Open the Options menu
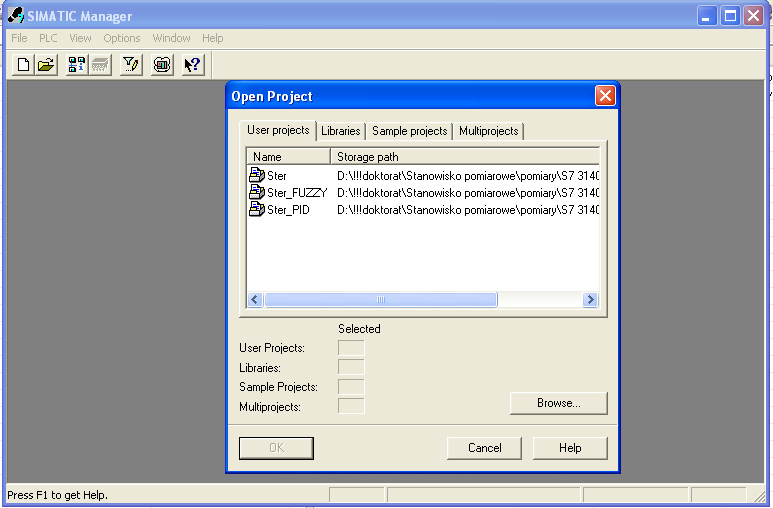Screen dimensions: 773x508 click(x=122, y=38)
